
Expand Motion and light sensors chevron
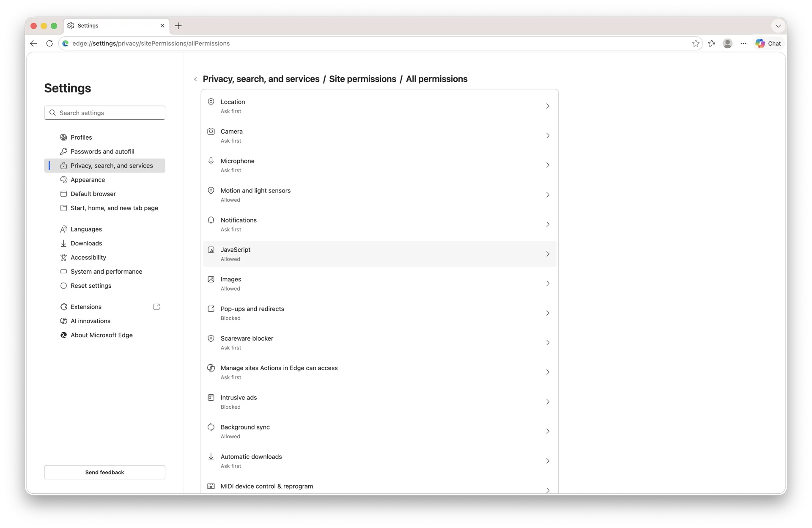[x=548, y=195]
